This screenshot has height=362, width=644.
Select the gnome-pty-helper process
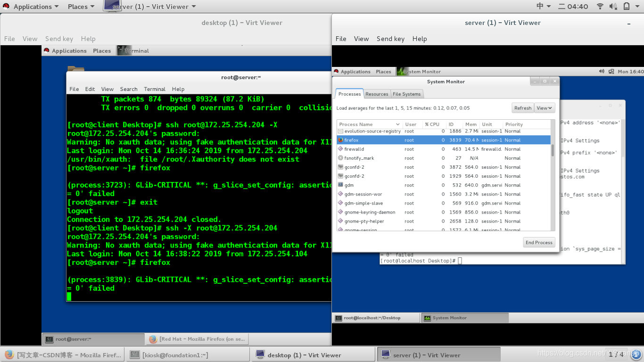coord(443,221)
